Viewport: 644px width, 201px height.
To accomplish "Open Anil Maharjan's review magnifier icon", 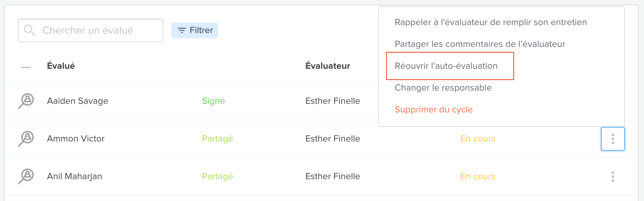I will pos(26,176).
